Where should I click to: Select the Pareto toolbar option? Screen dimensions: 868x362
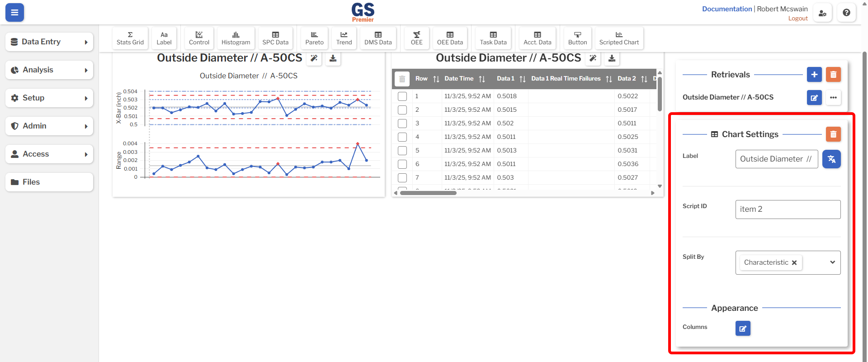click(x=314, y=38)
